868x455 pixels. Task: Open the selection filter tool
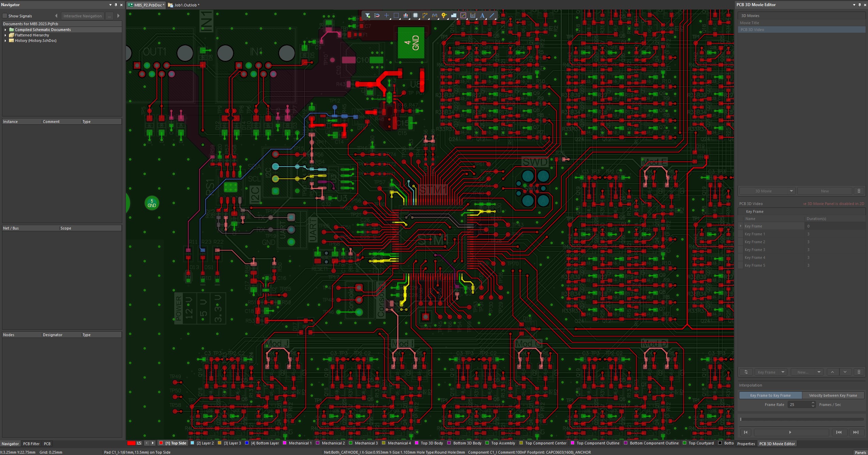[x=367, y=15]
